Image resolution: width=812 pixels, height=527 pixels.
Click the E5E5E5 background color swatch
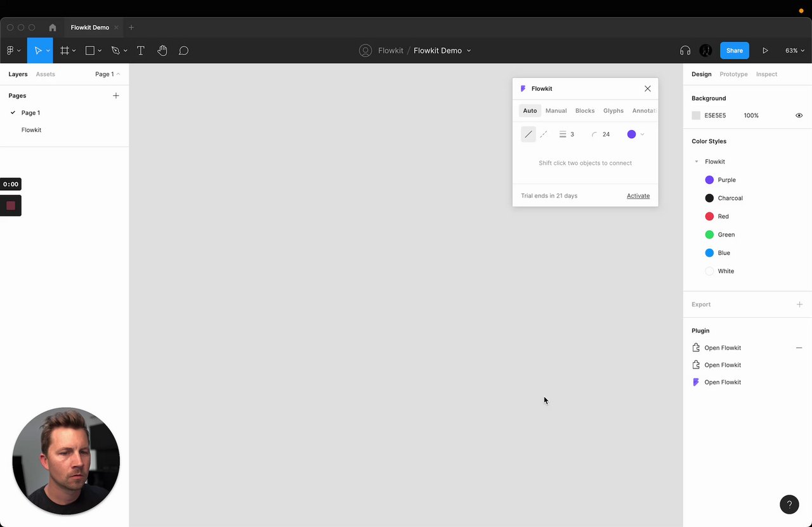tap(696, 115)
